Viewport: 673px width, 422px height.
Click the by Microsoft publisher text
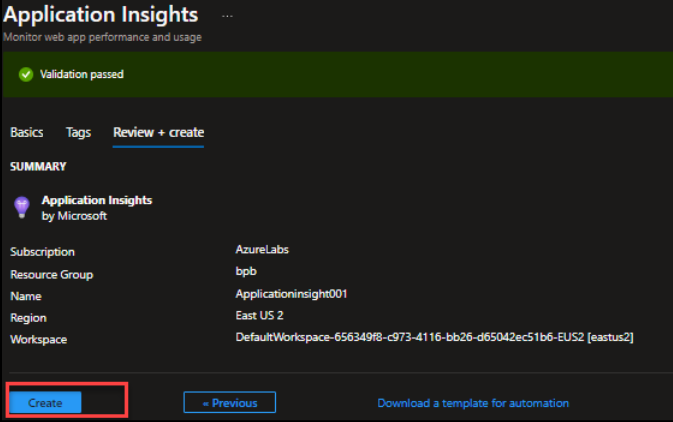coord(74,215)
